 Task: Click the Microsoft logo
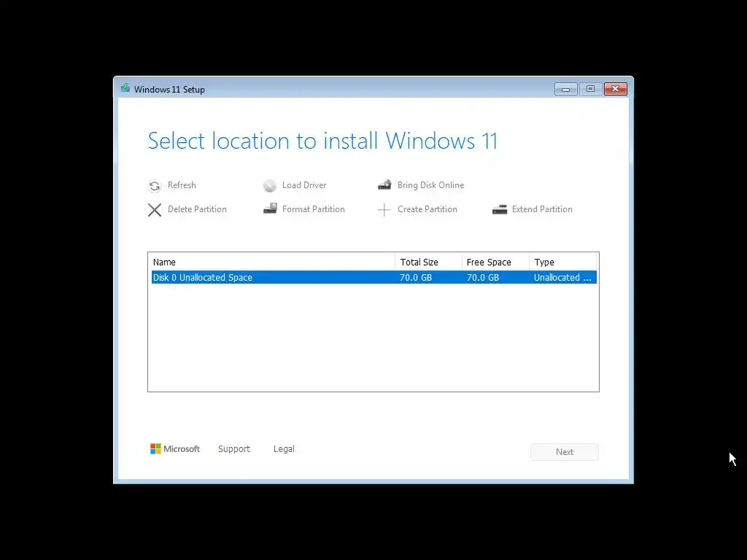pyautogui.click(x=175, y=449)
